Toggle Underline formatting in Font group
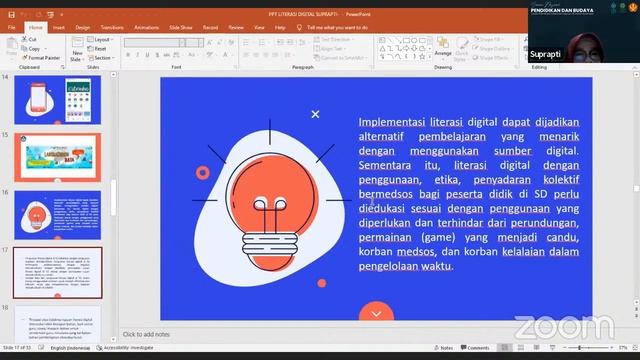 click(x=147, y=55)
